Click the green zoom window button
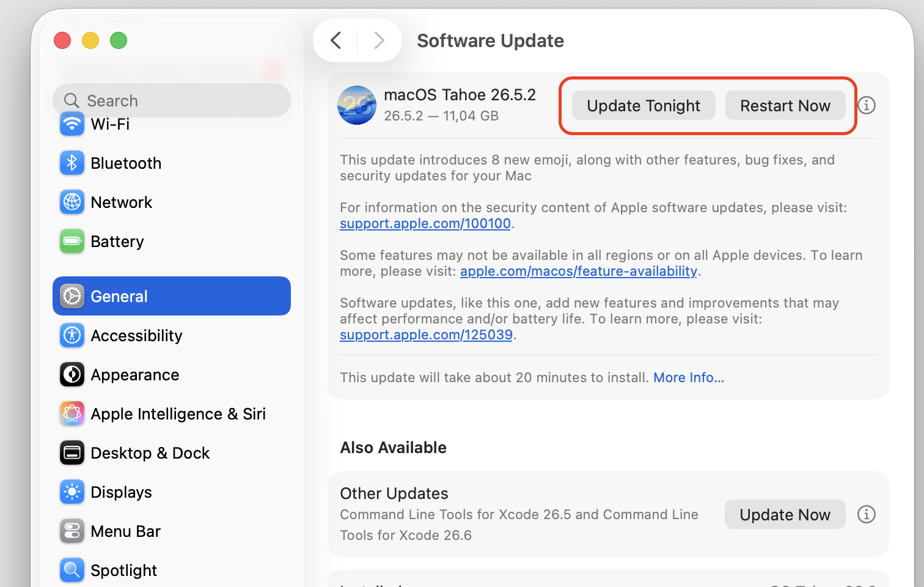The height and width of the screenshot is (587, 924). pos(119,40)
